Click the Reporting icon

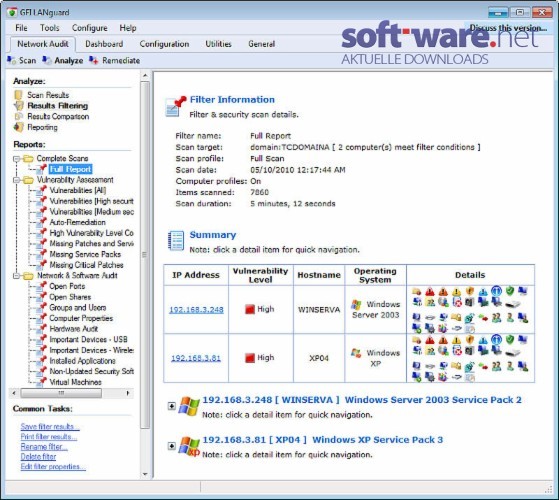(x=19, y=127)
